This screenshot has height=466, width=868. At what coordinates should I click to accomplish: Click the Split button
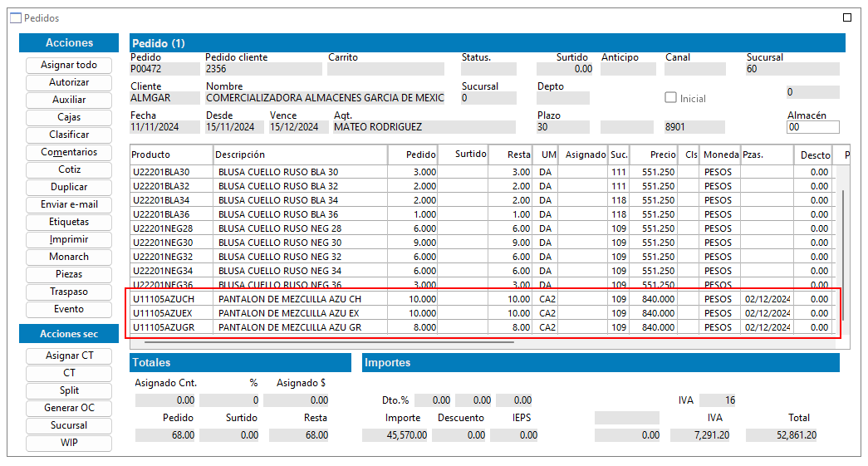pos(69,390)
